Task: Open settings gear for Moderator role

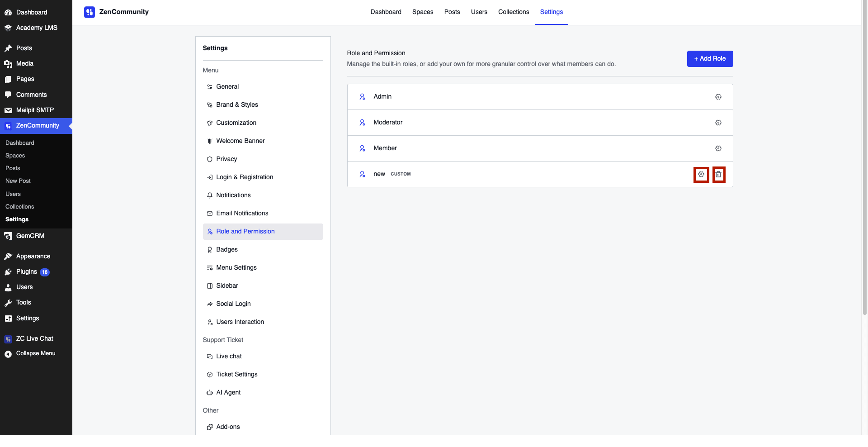Action: (718, 123)
